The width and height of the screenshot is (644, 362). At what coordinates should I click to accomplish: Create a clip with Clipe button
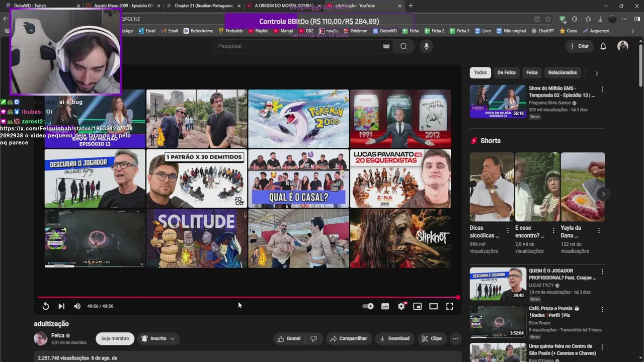(432, 338)
